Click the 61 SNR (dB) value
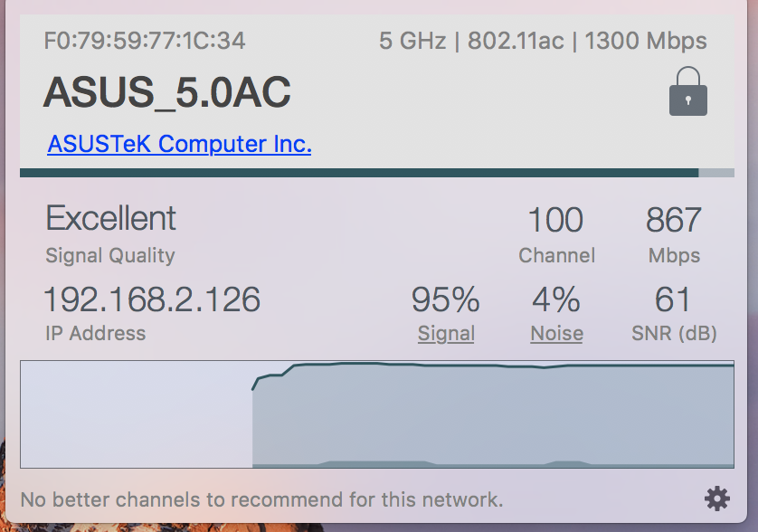Image resolution: width=758 pixels, height=532 pixels. [673, 299]
